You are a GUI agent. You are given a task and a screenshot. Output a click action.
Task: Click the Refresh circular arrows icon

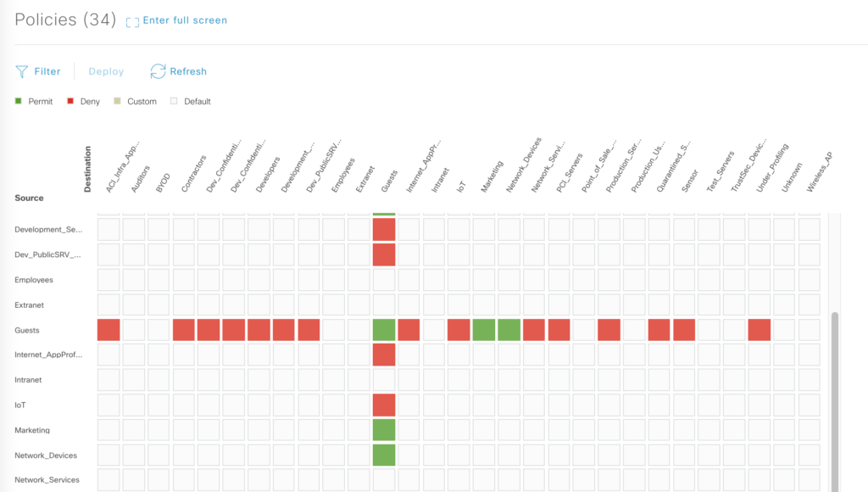click(x=158, y=71)
